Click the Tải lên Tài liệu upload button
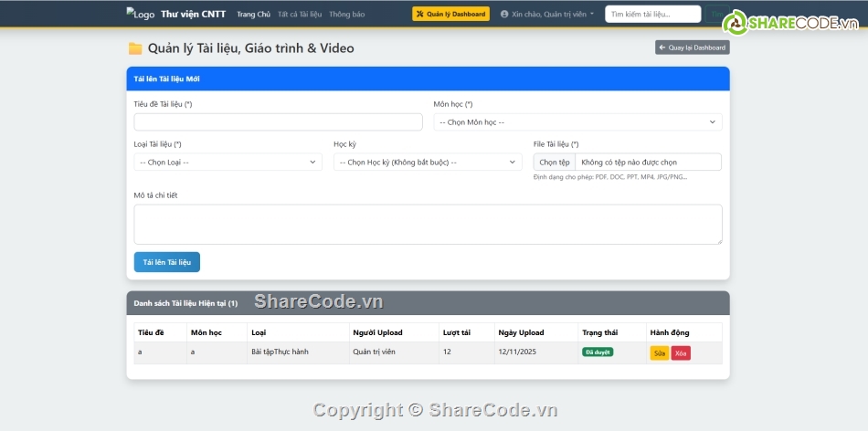This screenshot has height=431, width=868. pyautogui.click(x=166, y=262)
